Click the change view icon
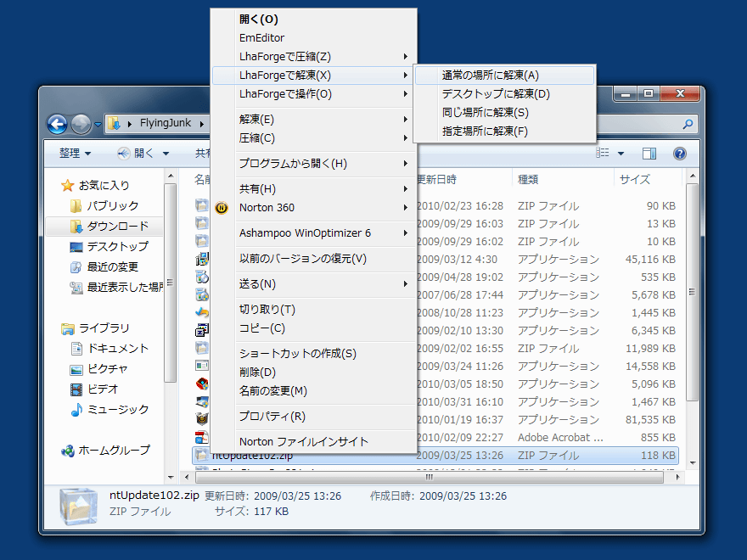 (602, 153)
